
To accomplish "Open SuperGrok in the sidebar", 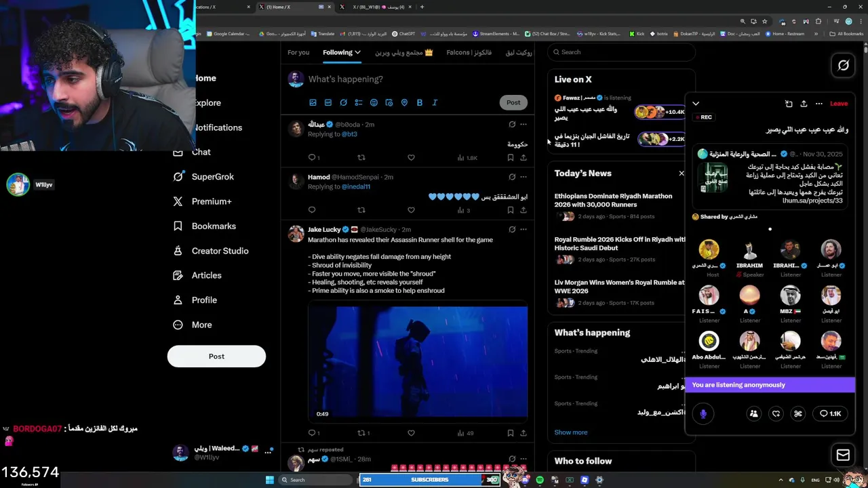I will [x=203, y=177].
